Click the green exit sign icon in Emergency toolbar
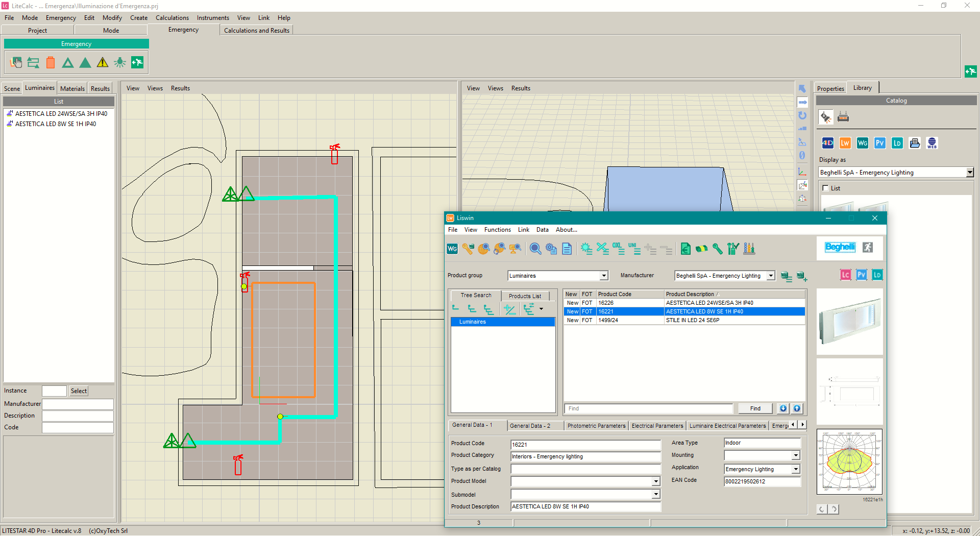This screenshot has width=980, height=536. coord(137,62)
